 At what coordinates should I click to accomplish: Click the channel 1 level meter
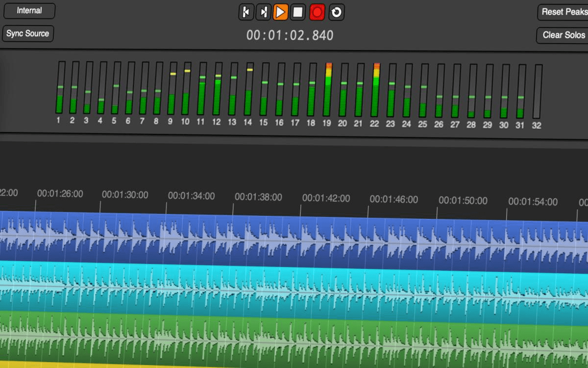60,87
